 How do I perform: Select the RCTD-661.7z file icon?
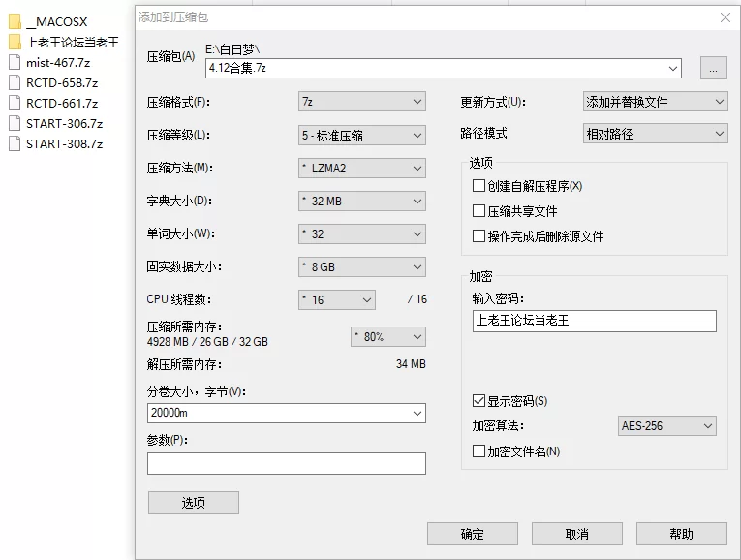[x=15, y=104]
